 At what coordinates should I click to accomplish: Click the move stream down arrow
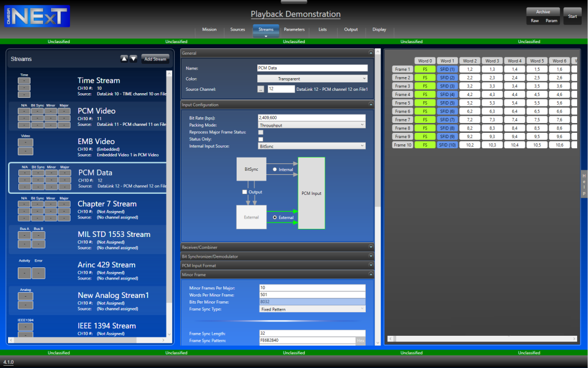(x=133, y=58)
